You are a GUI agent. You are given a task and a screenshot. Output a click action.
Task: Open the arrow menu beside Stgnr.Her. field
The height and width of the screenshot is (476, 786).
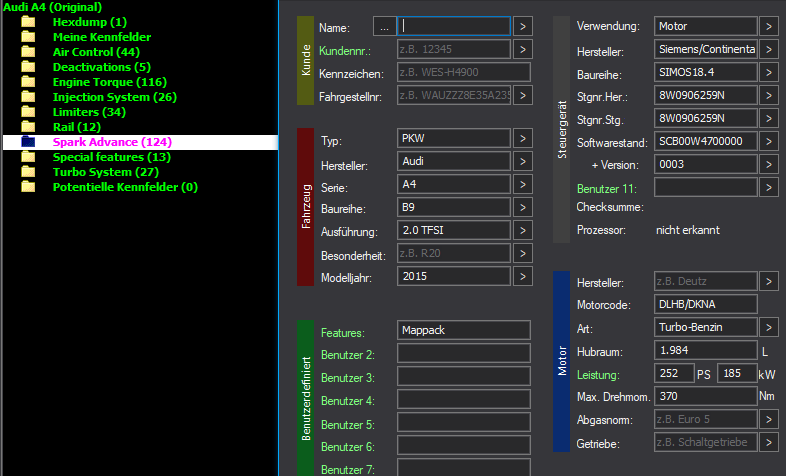tap(769, 96)
